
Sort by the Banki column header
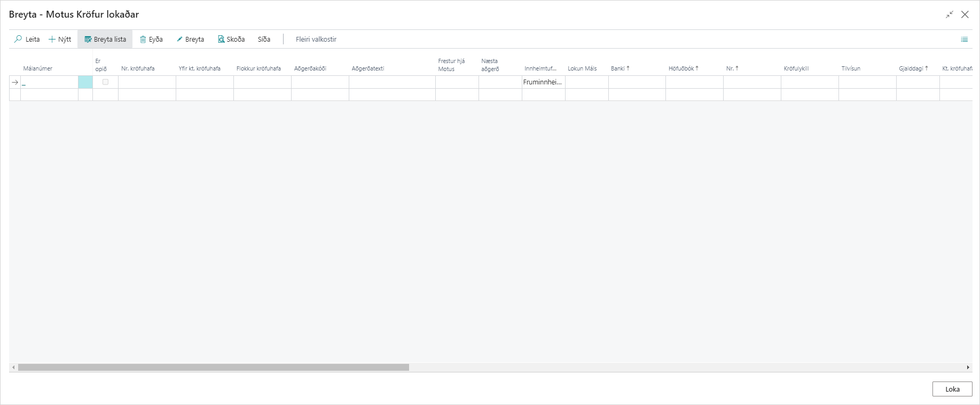618,68
